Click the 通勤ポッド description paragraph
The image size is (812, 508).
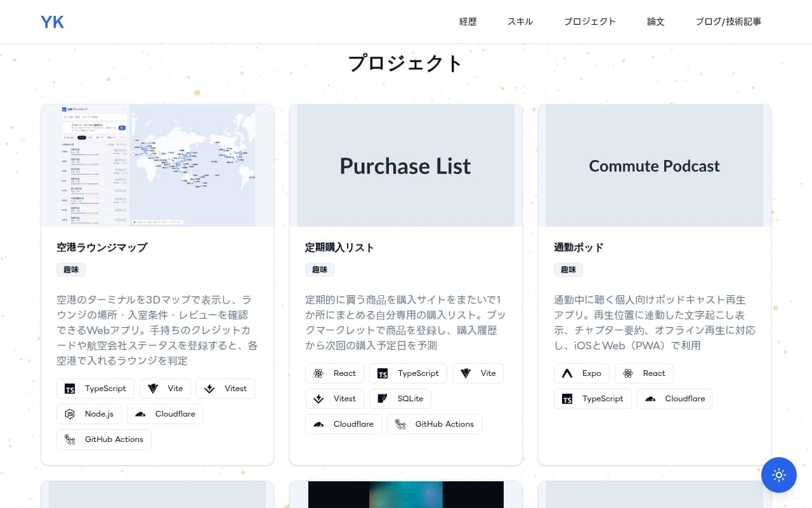click(655, 323)
